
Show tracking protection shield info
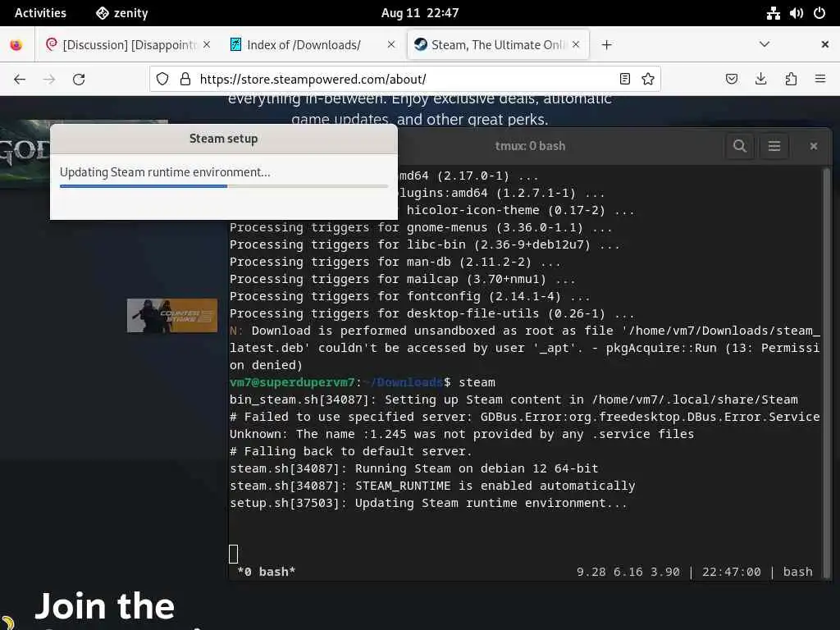tap(162, 80)
